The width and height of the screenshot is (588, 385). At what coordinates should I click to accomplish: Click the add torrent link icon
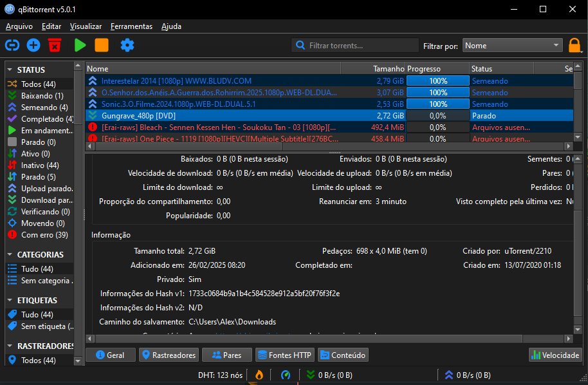[12, 45]
